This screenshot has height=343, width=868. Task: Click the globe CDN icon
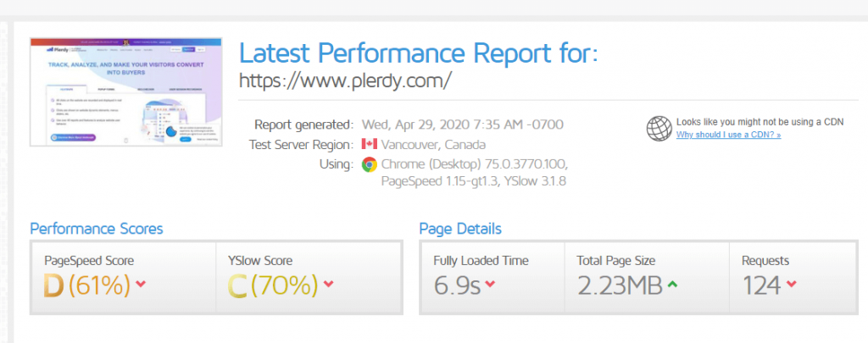coord(659,128)
